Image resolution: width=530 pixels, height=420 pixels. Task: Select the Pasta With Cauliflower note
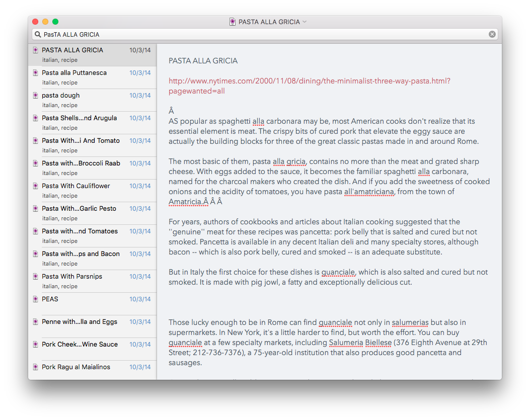tap(93, 191)
